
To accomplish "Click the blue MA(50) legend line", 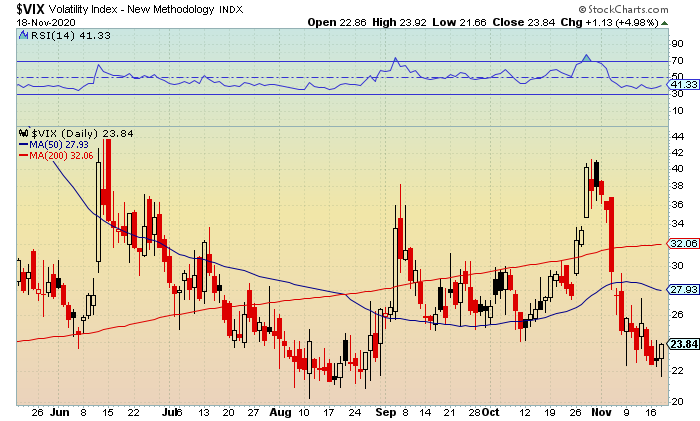I will pyautogui.click(x=23, y=145).
